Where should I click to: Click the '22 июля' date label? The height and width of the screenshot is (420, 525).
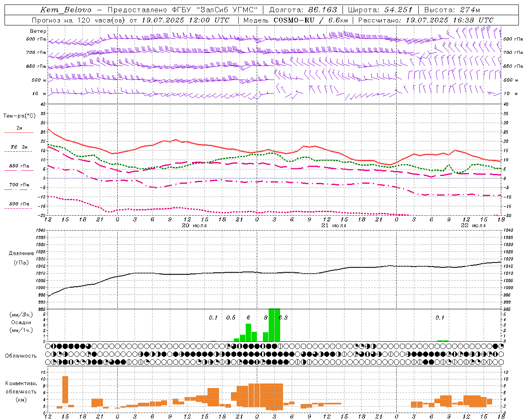tap(473, 226)
